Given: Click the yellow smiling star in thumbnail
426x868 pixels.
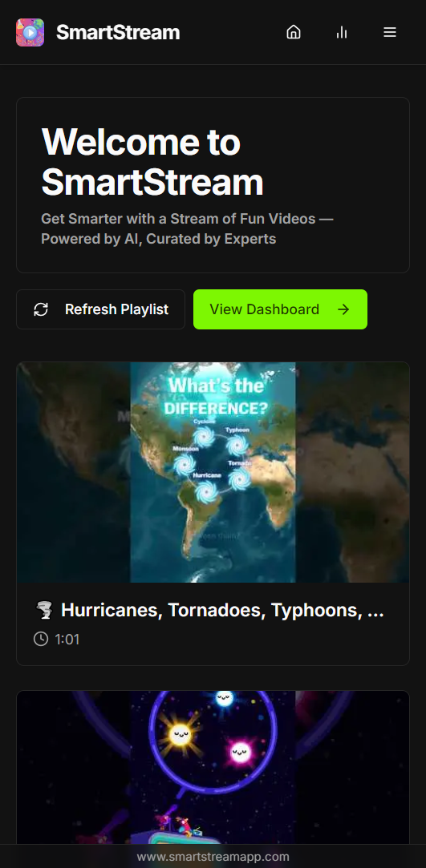Looking at the screenshot, I should click(181, 735).
